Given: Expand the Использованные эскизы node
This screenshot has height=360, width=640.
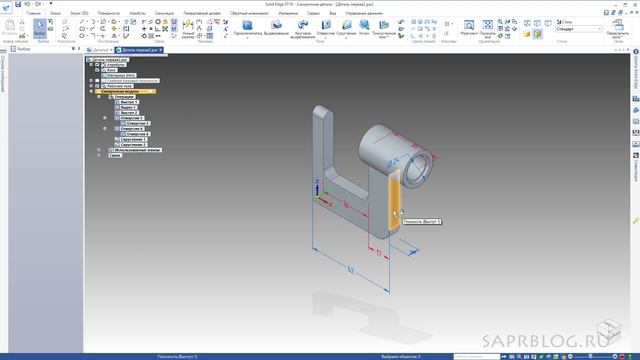Looking at the screenshot, I should click(x=99, y=150).
